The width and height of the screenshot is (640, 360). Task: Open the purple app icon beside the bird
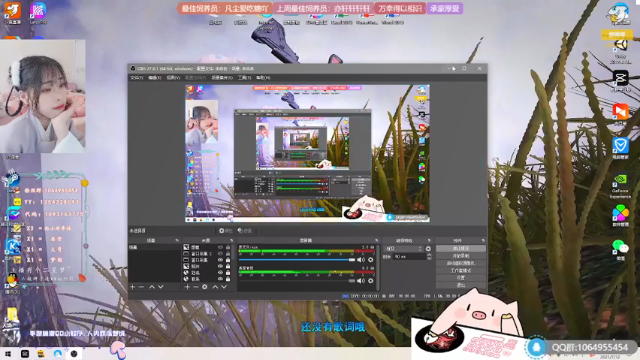click(x=38, y=13)
